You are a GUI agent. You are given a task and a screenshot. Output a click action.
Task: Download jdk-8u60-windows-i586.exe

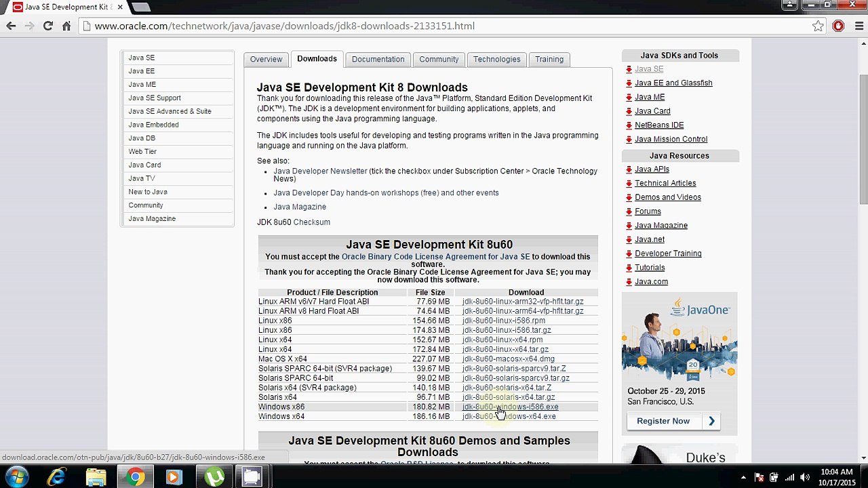510,407
